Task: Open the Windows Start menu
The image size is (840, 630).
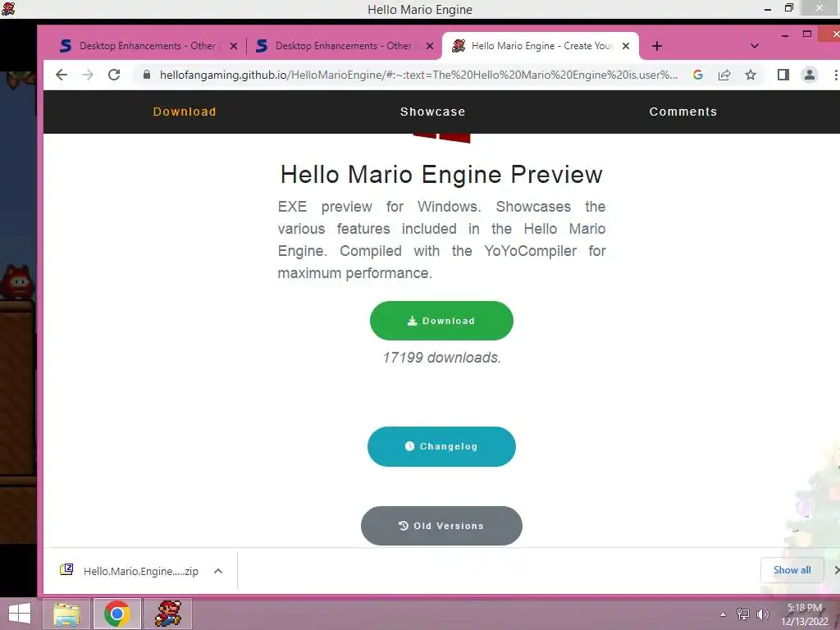Action: click(20, 614)
